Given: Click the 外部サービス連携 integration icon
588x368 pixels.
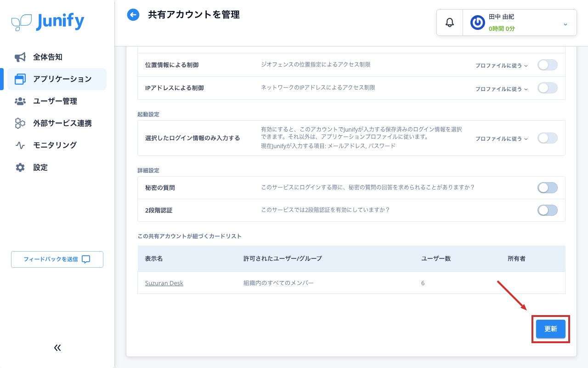Looking at the screenshot, I should [x=20, y=123].
